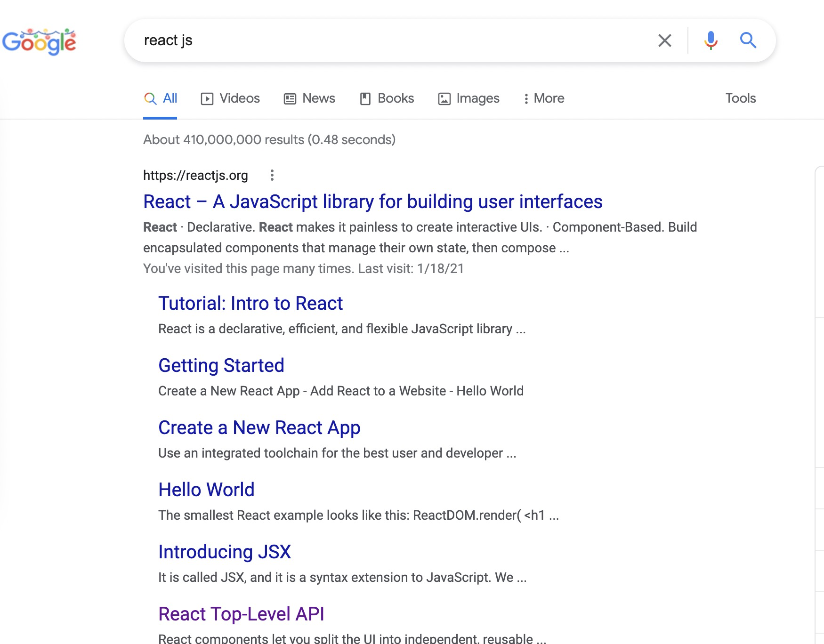Open the React JavaScript library main result
This screenshot has height=644, width=824.
pyautogui.click(x=372, y=201)
